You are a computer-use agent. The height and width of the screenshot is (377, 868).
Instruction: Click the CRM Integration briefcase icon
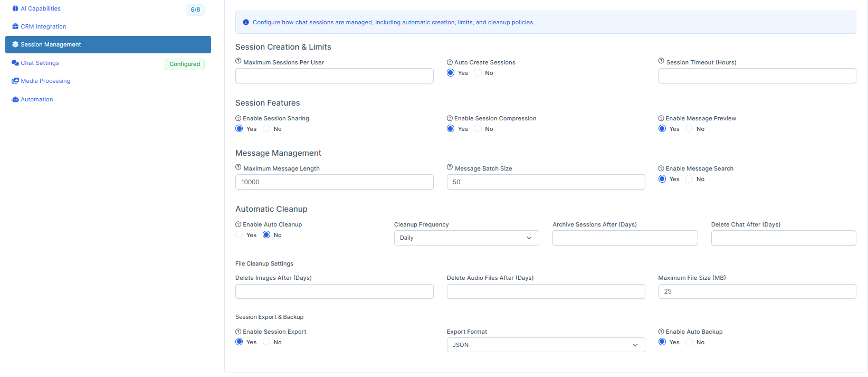[15, 26]
